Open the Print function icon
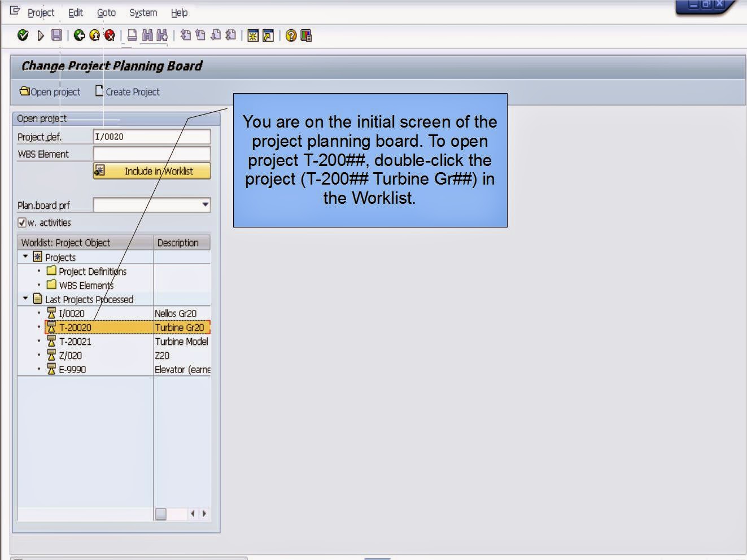 point(131,36)
